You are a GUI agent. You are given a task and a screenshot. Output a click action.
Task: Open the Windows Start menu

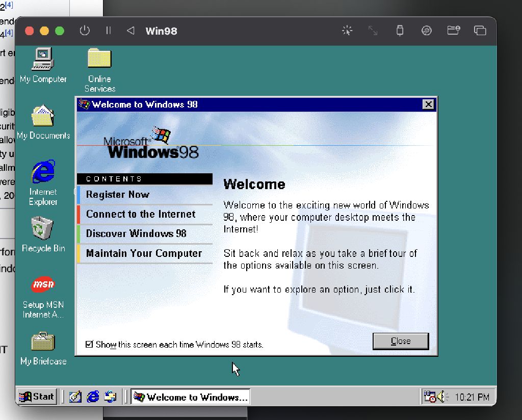[x=36, y=397]
